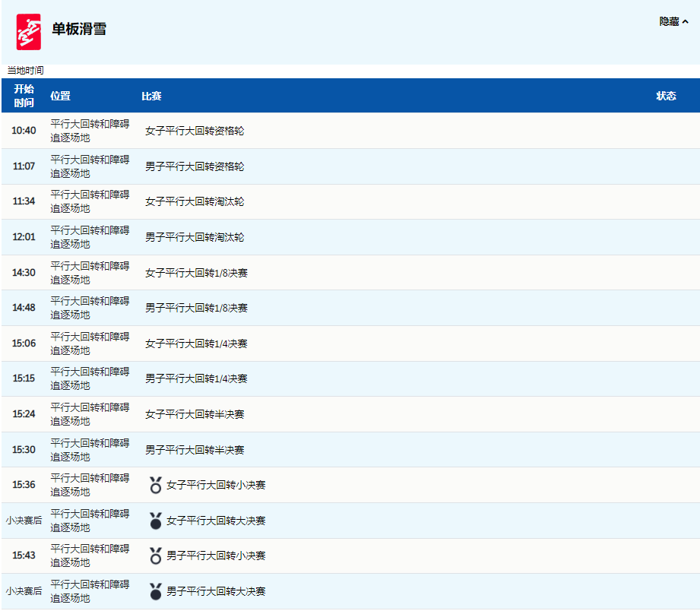Collapse the schedule using 隐藏 toggle
700x611 pixels.
673,22
